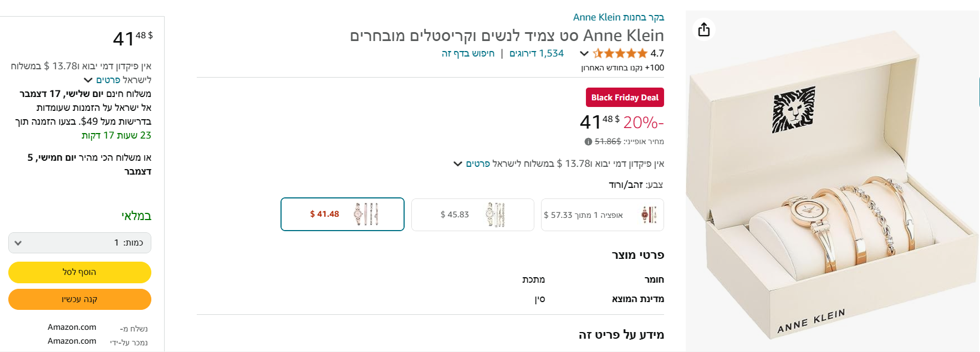The image size is (980, 352).
Task: Select the $57.33 burgundy watch variant
Action: [x=602, y=215]
